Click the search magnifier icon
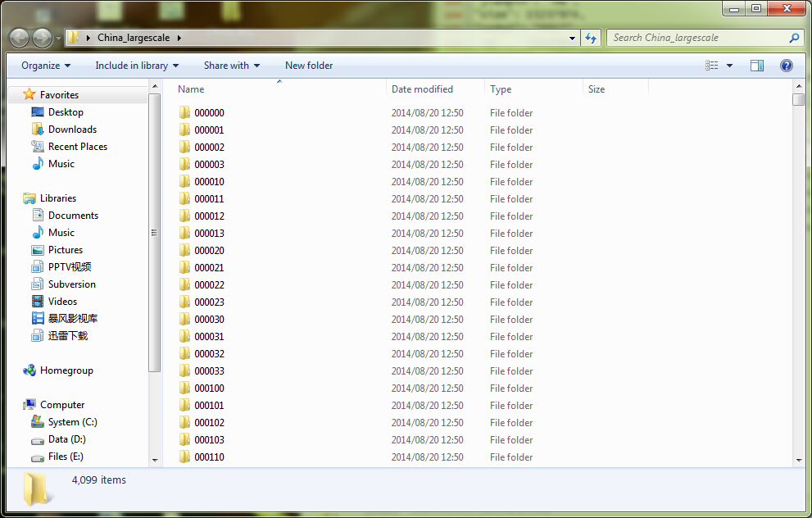 [794, 38]
